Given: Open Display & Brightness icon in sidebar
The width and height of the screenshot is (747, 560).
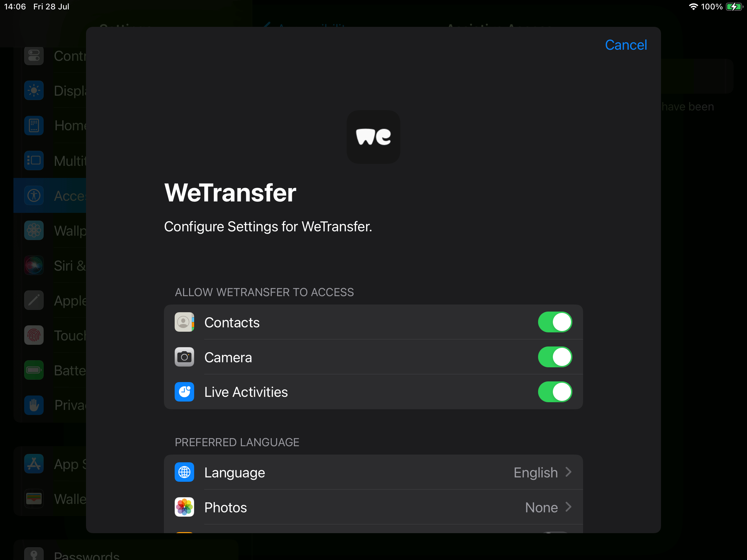Looking at the screenshot, I should click(34, 90).
